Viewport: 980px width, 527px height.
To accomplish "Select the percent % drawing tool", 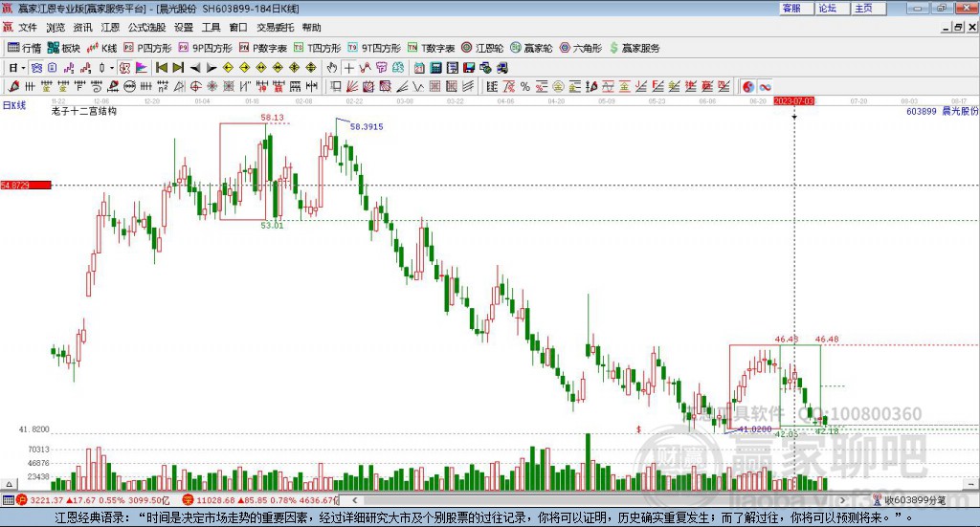I will [x=525, y=87].
